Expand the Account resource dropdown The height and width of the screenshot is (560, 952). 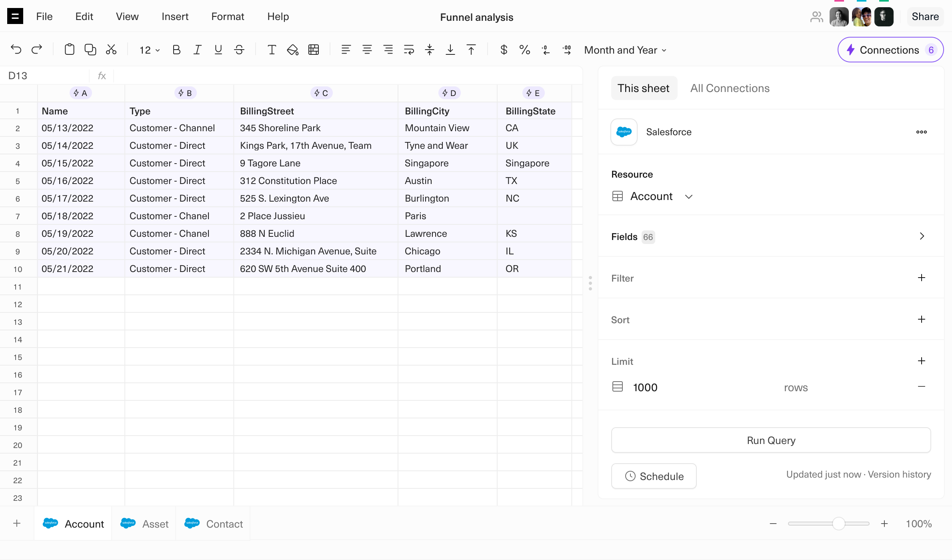pos(688,196)
